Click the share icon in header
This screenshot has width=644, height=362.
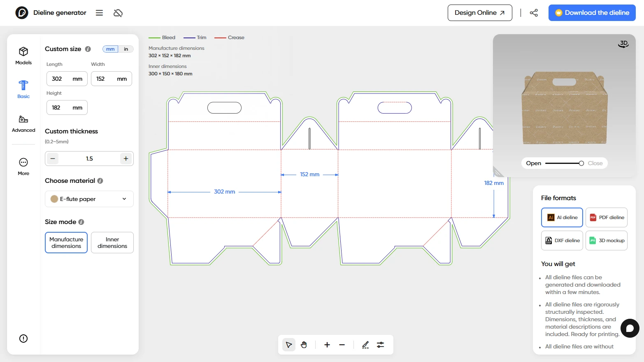point(534,13)
